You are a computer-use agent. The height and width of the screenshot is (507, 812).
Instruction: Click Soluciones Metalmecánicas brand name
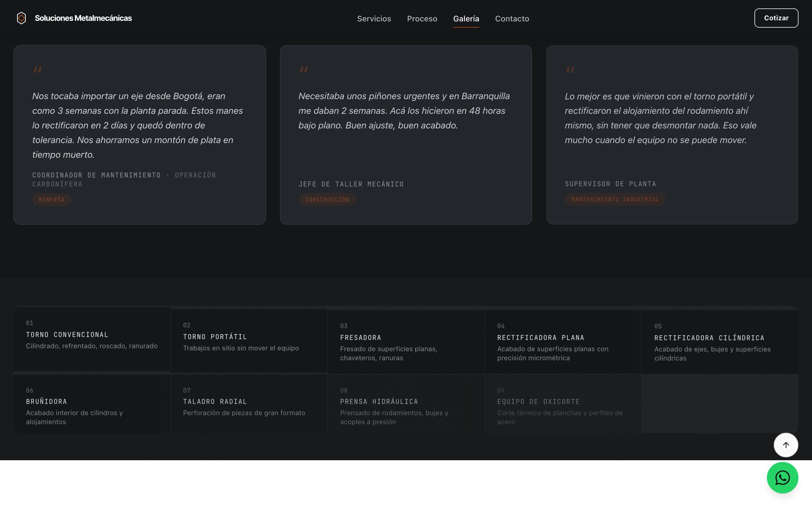point(83,18)
